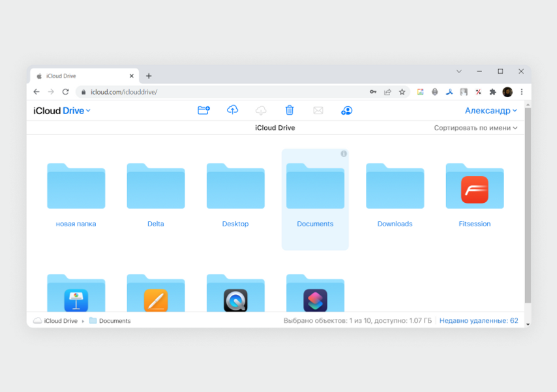
Task: Bookmark page with star icon
Action: tap(402, 92)
